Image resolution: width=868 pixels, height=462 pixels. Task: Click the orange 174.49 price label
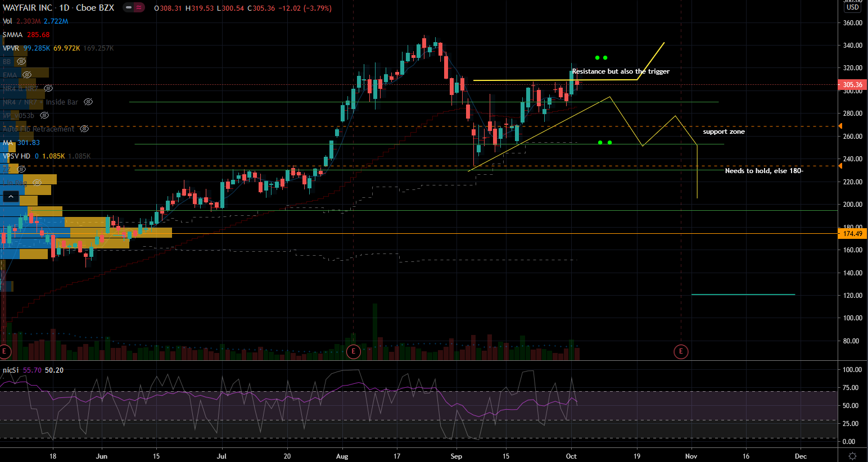[852, 233]
